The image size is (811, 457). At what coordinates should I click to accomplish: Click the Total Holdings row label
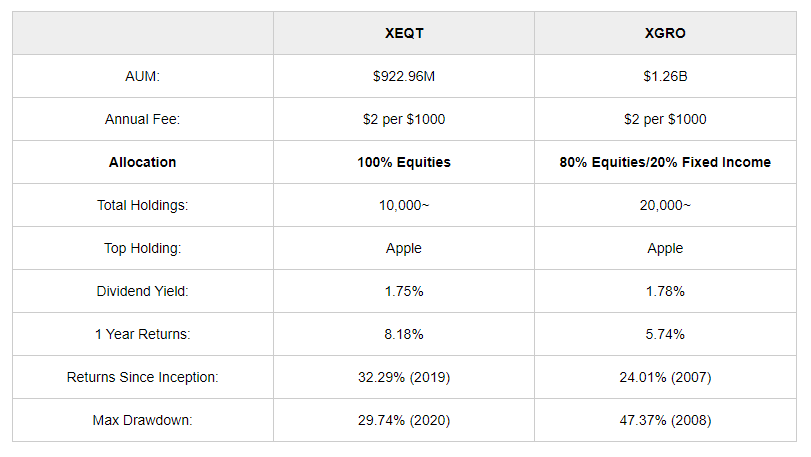(142, 205)
